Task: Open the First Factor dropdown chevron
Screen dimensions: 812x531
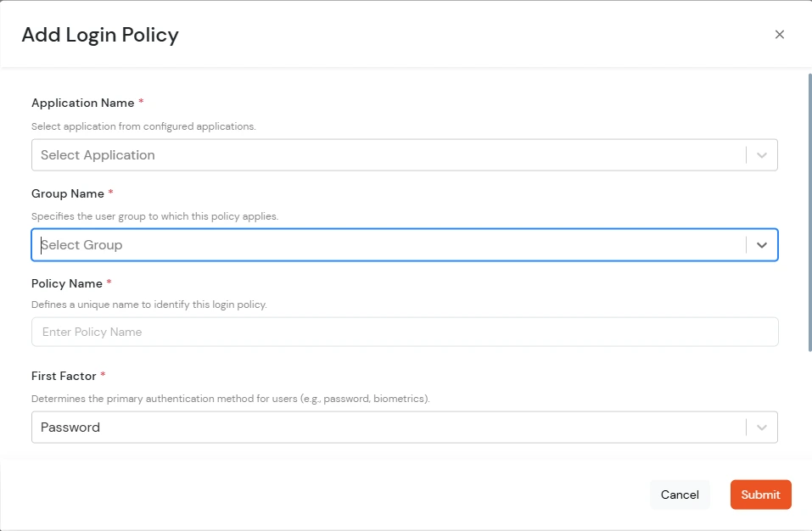Action: (x=761, y=427)
